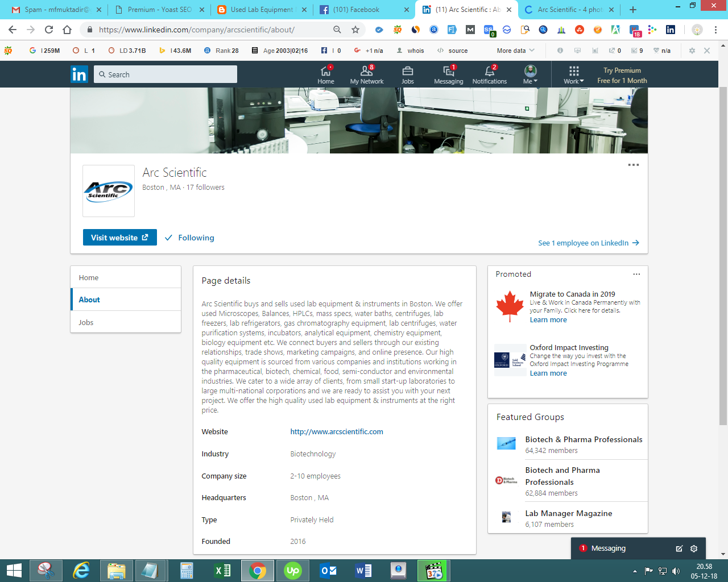
Task: See 1 employee on LinkedIn
Action: tap(589, 243)
